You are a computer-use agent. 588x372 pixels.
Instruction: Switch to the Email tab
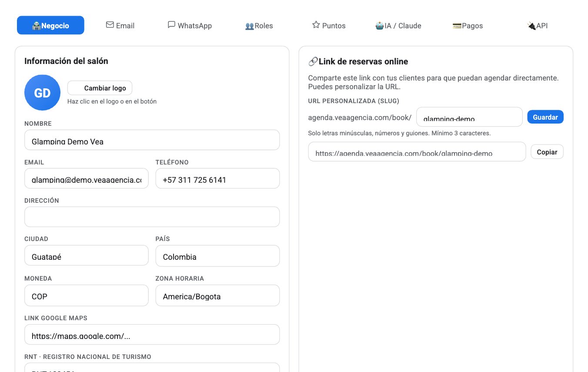pos(120,25)
